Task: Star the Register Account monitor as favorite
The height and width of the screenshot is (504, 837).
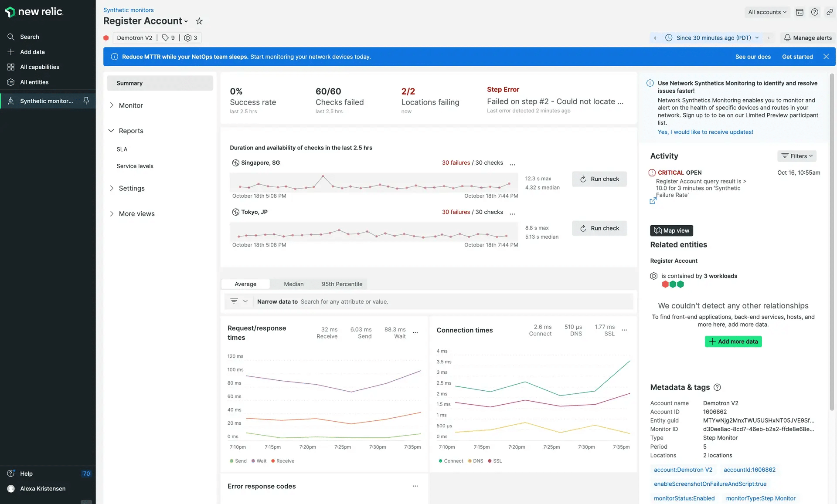Action: (199, 21)
